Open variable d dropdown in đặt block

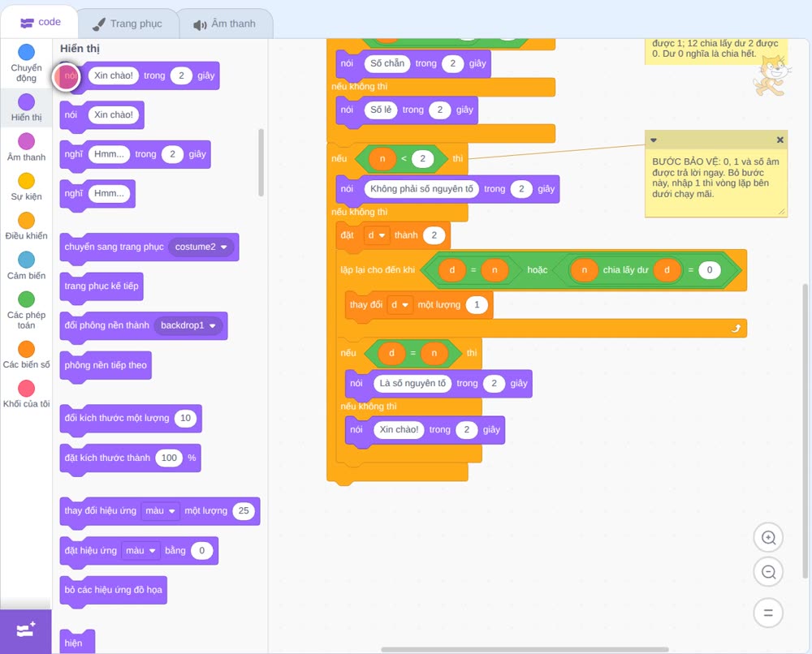[x=377, y=235]
